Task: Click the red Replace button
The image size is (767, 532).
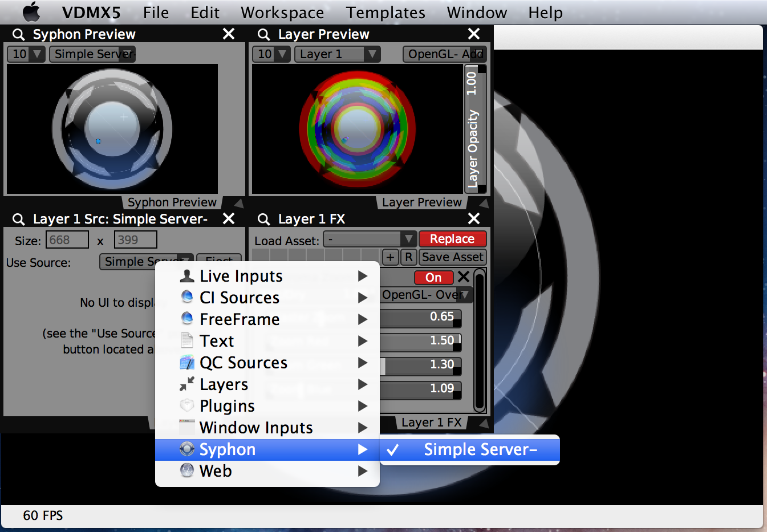Action: [452, 239]
